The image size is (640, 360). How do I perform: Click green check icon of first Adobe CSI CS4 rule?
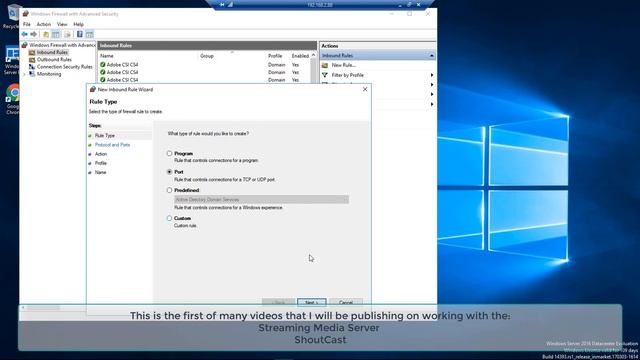(x=103, y=64)
